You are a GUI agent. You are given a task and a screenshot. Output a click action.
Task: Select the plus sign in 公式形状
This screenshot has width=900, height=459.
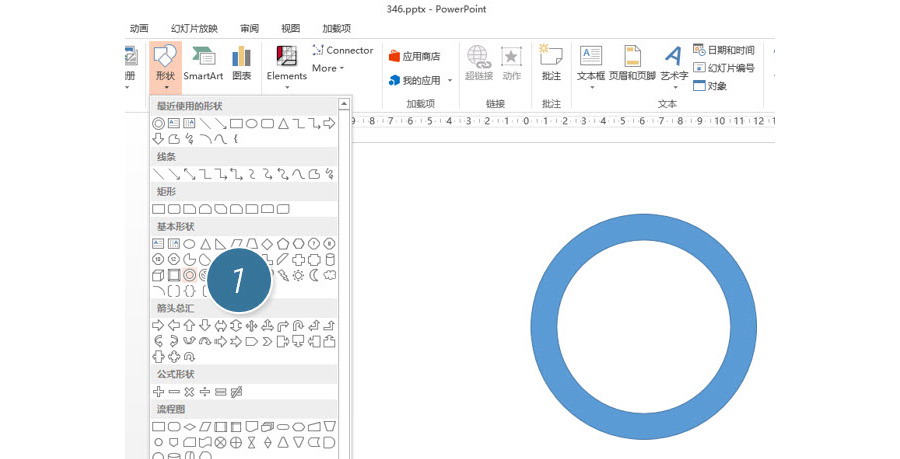(x=158, y=392)
